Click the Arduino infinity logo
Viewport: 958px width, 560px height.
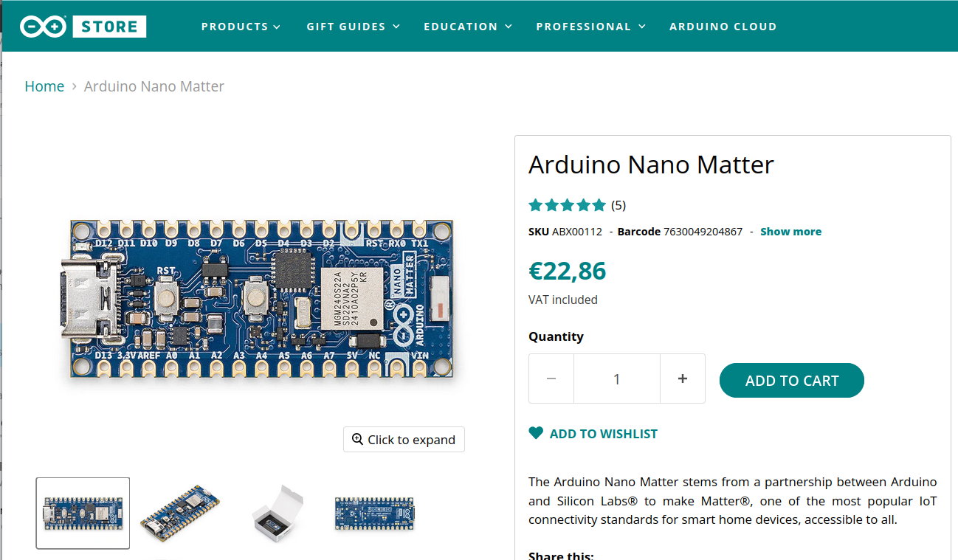pyautogui.click(x=43, y=27)
